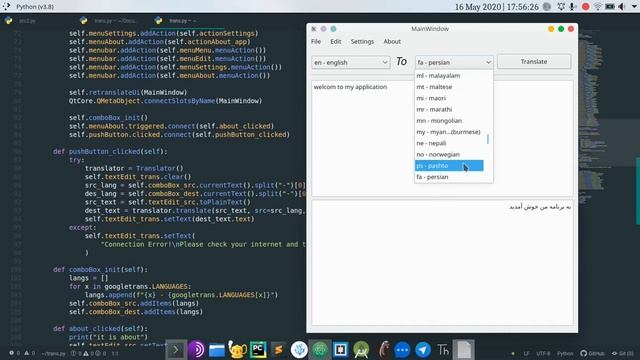Viewport: 640px width, 360px height.
Task: Click the date and time clock in the panel
Action: click(x=497, y=7)
